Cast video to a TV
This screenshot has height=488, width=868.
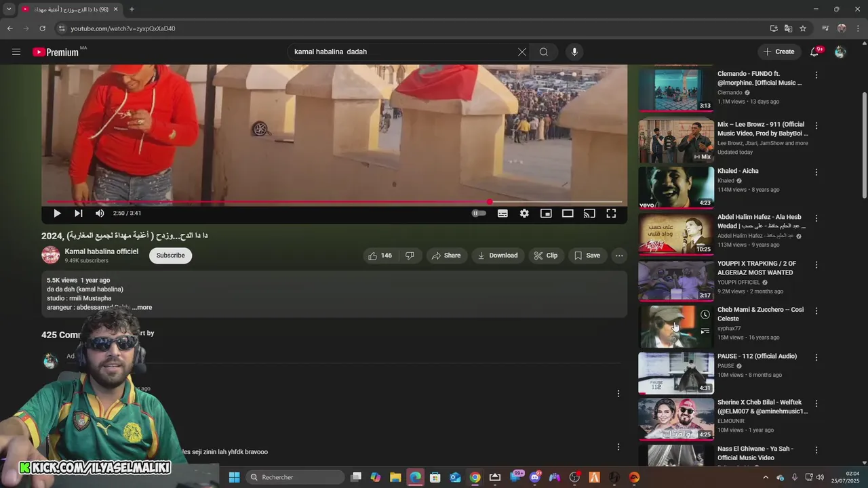[589, 213]
